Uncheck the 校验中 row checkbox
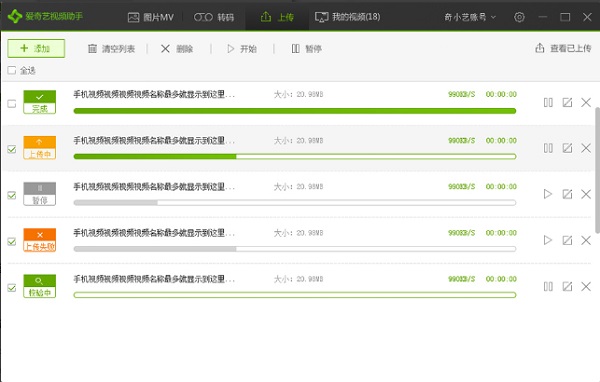600x382 pixels. pos(12,287)
